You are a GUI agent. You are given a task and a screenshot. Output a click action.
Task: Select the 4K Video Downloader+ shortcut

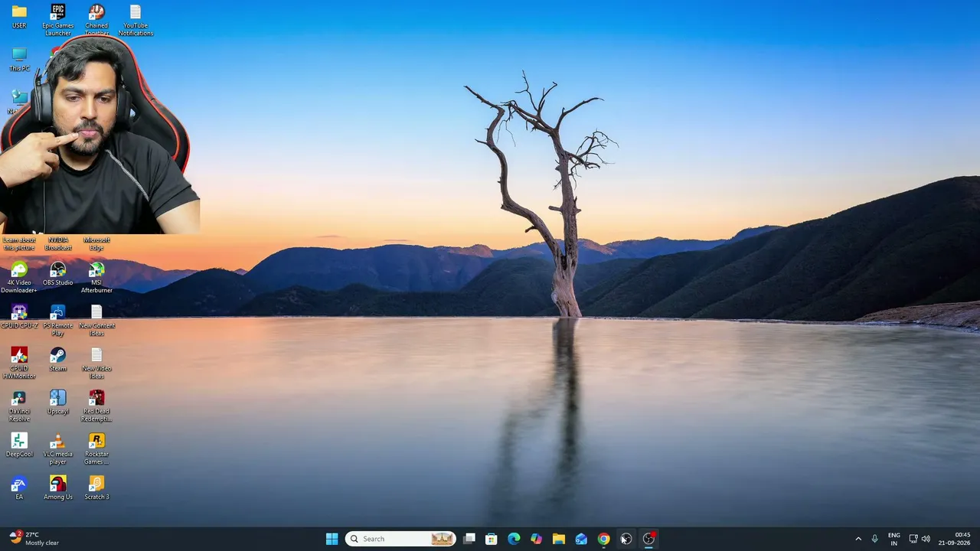point(19,277)
